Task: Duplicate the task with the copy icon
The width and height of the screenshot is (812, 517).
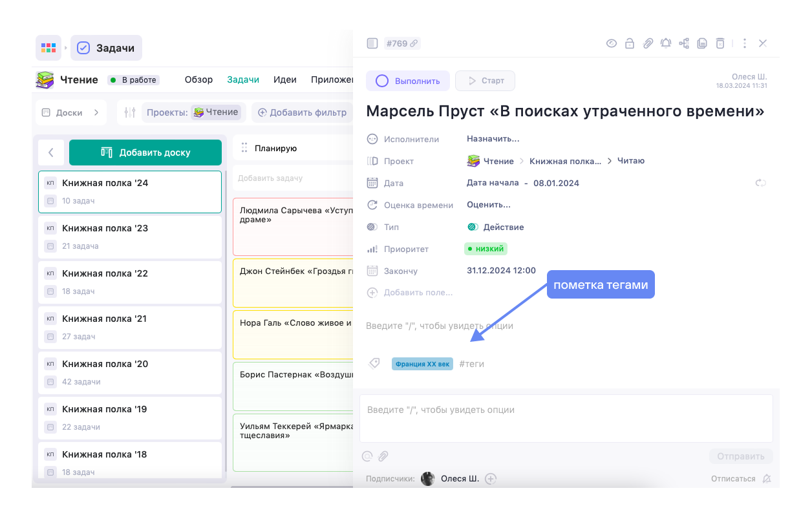Action: 702,43
